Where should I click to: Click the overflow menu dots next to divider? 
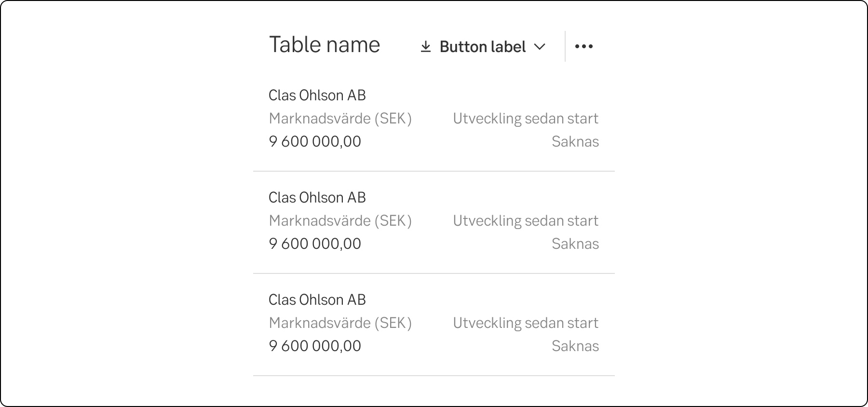pos(584,46)
